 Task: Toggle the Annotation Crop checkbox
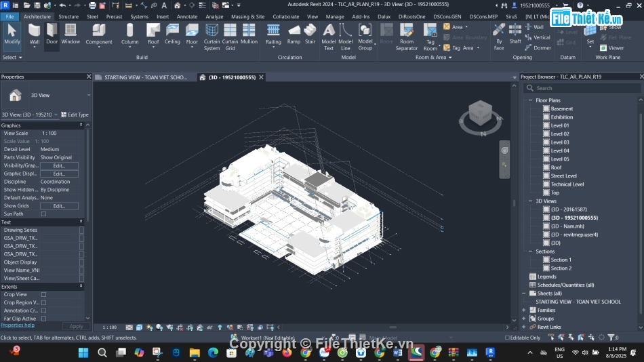[x=43, y=310]
